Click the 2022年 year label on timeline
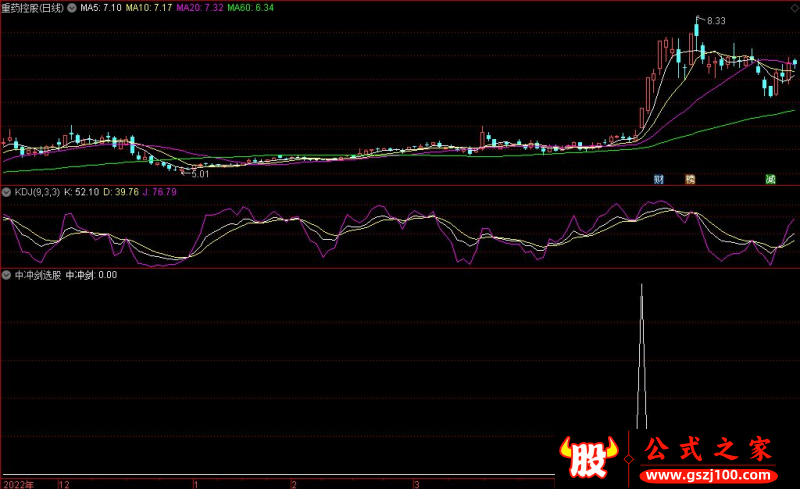This screenshot has width=800, height=489. pyautogui.click(x=17, y=483)
